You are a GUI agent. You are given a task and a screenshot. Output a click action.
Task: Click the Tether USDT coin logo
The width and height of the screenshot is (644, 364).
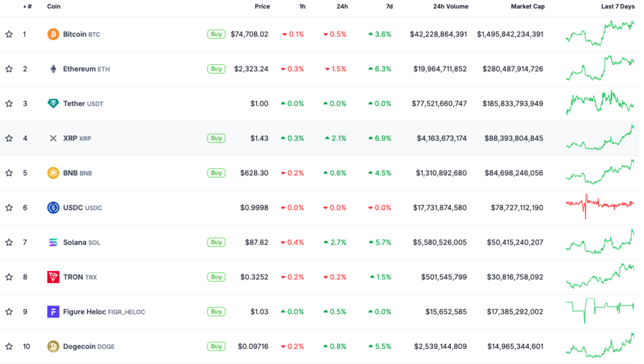click(x=53, y=103)
